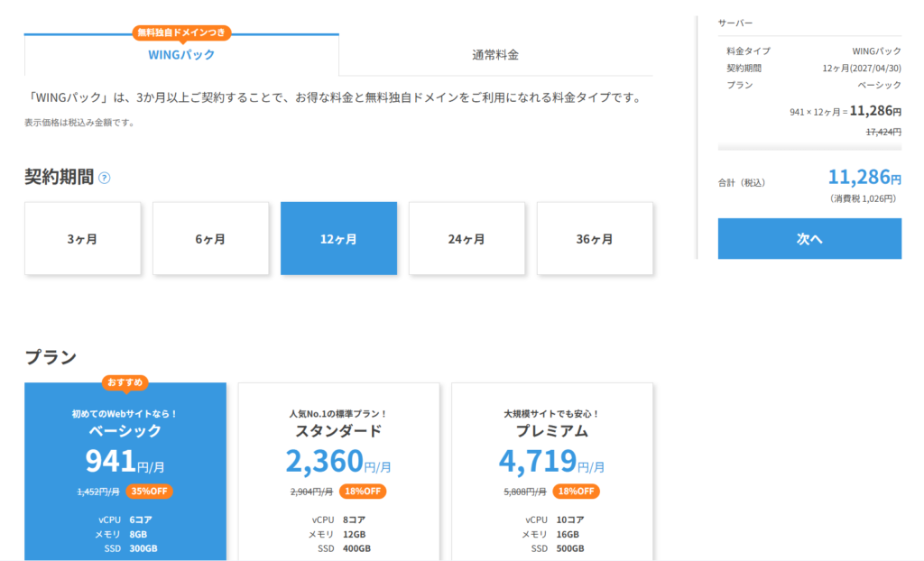The image size is (924, 561).
Task: Click the struck-through 17,424円 in summary
Action: click(883, 132)
